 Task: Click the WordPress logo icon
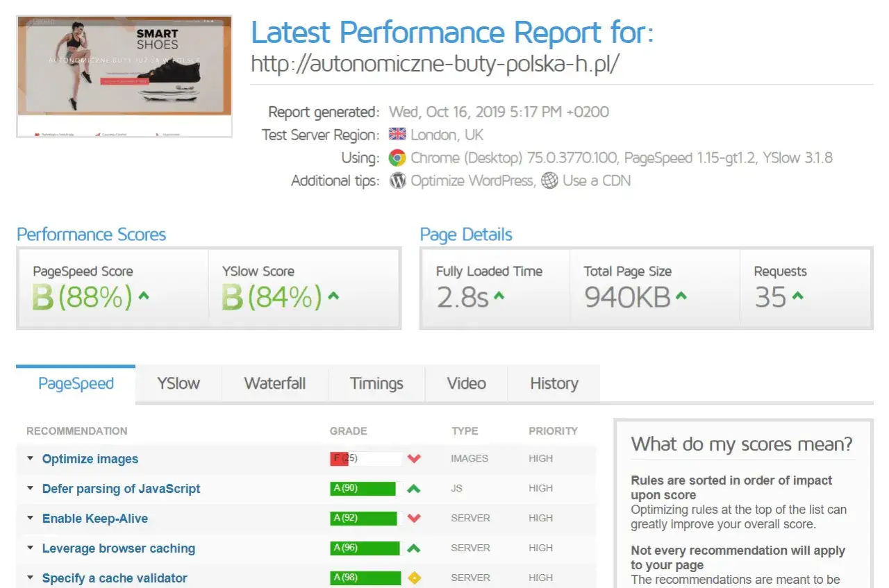pos(397,181)
